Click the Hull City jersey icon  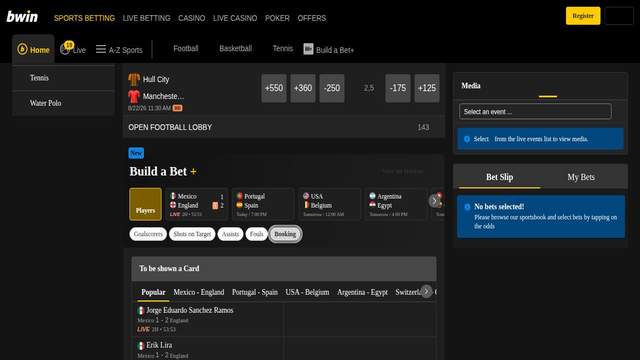tap(134, 79)
